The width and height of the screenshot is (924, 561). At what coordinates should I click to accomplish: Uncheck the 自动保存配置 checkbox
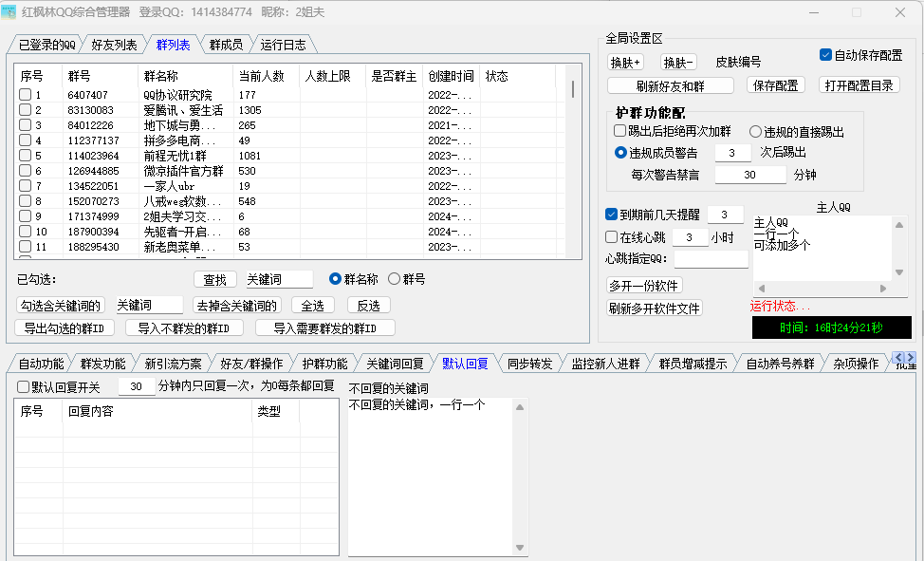825,55
